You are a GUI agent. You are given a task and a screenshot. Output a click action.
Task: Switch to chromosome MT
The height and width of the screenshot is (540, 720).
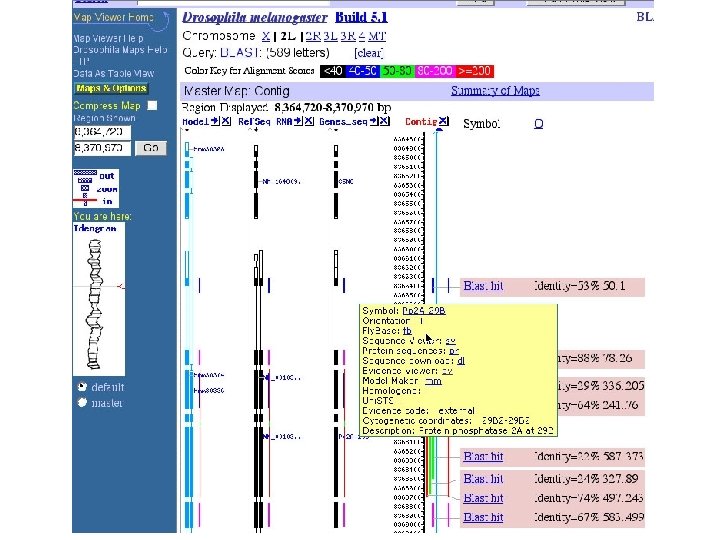pos(377,36)
